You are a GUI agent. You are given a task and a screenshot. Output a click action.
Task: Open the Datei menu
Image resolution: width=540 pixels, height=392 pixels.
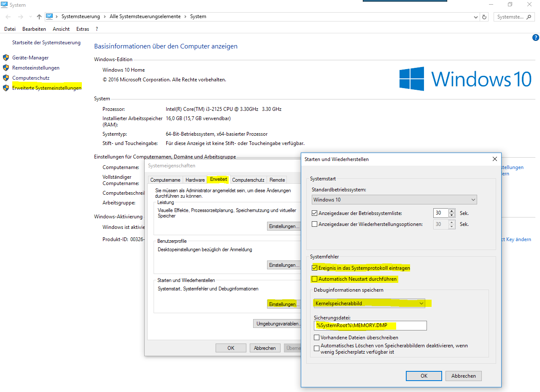point(10,29)
